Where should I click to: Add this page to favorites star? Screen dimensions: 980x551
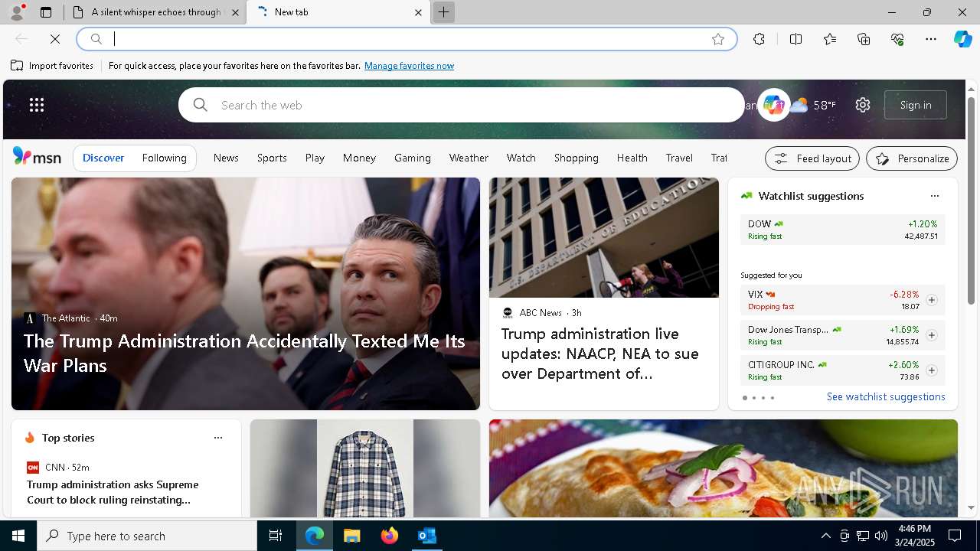(x=718, y=39)
